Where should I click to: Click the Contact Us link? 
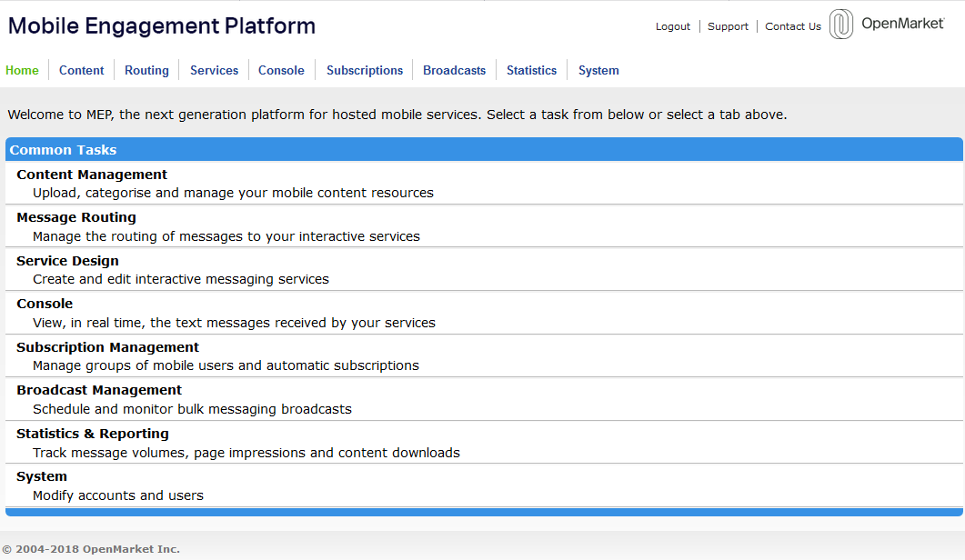tap(793, 26)
